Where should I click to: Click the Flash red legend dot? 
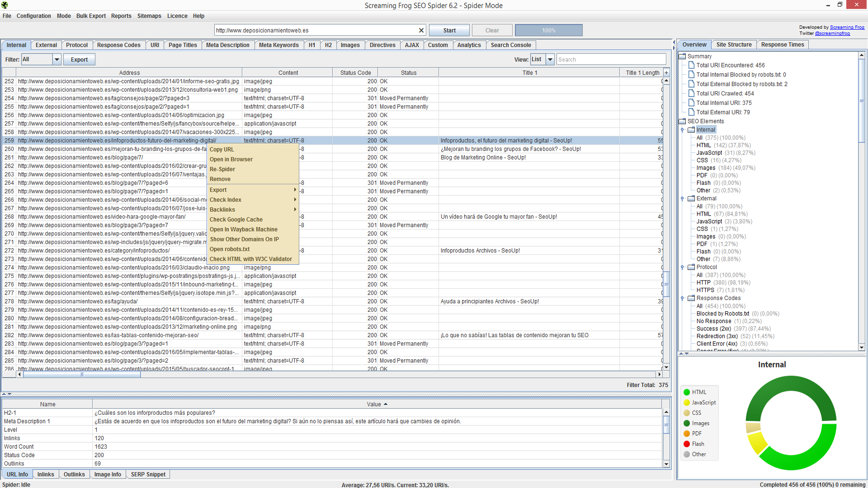click(687, 444)
